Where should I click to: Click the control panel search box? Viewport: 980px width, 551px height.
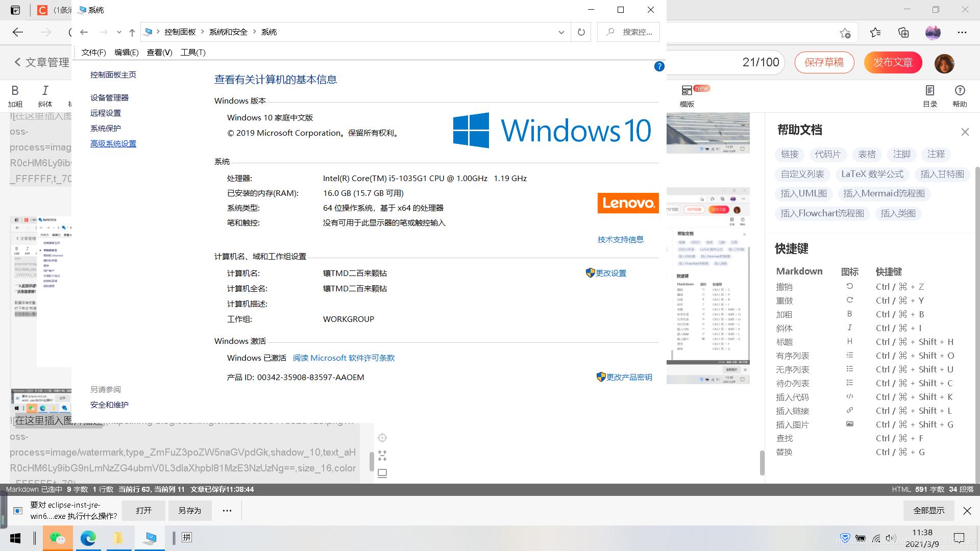(x=629, y=32)
